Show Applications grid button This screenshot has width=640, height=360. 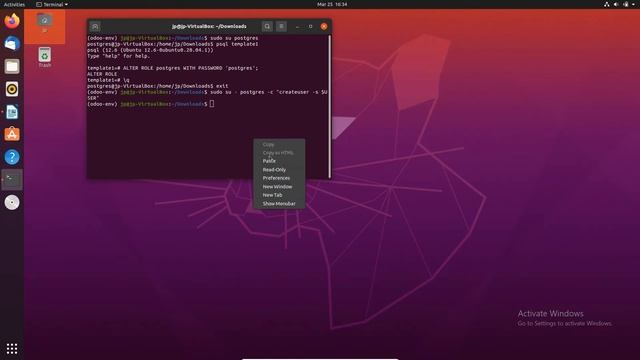pos(12,348)
